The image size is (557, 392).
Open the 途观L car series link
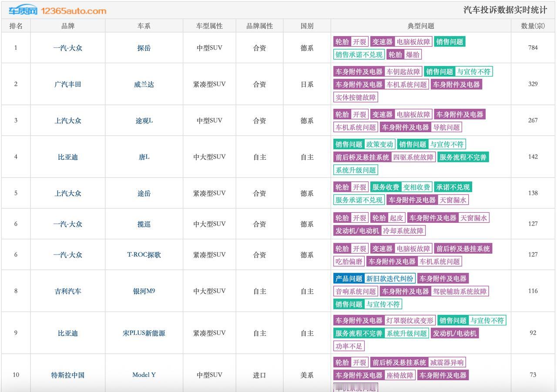(144, 121)
